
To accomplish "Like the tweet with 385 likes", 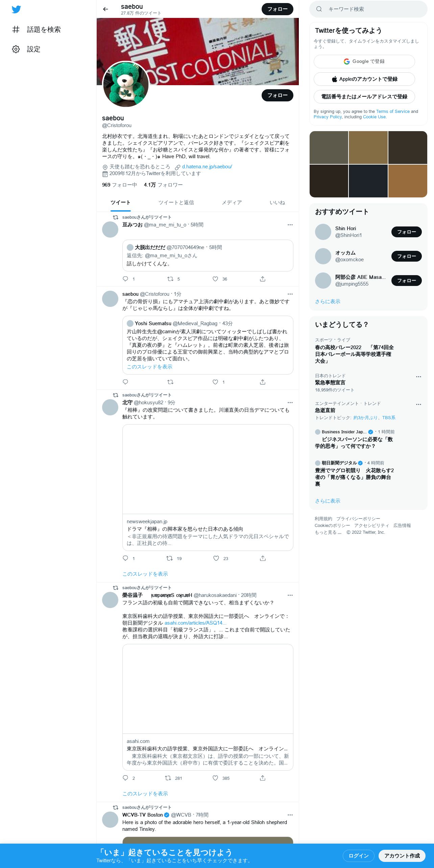I will [215, 778].
